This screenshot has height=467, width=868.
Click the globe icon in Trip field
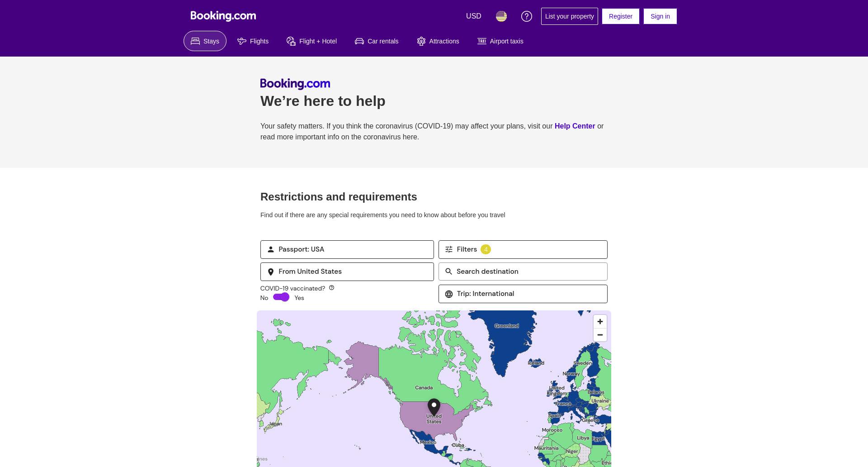tap(449, 294)
